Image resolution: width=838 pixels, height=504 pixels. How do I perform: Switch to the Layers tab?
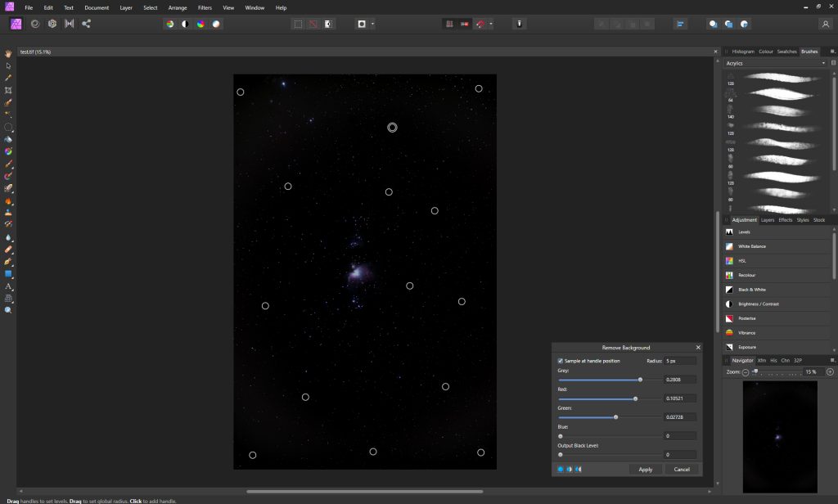pos(768,220)
